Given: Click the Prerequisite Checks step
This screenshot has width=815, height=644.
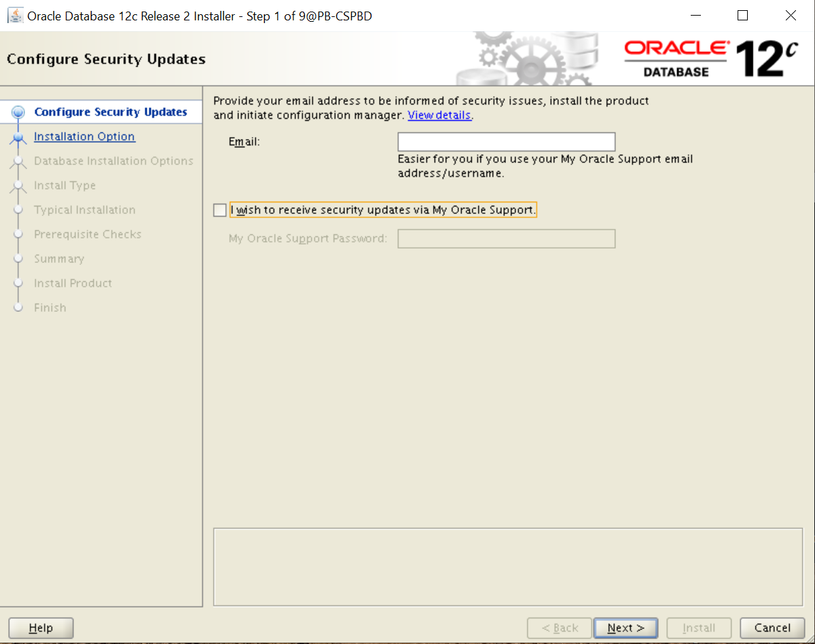Looking at the screenshot, I should point(88,234).
